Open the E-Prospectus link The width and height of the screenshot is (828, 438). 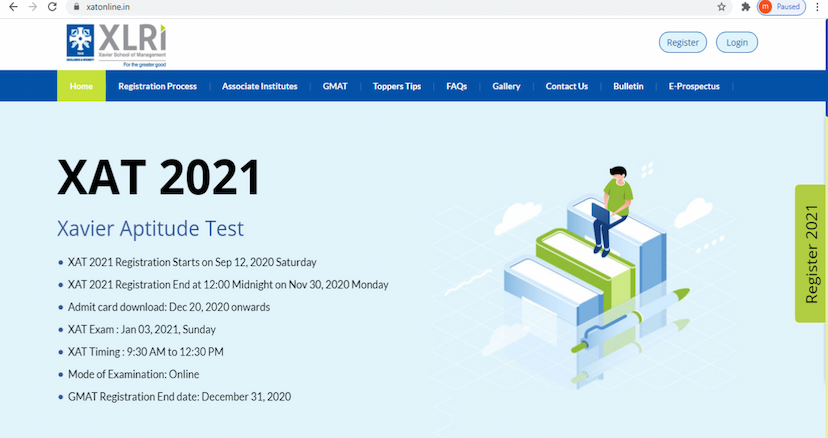pos(694,86)
